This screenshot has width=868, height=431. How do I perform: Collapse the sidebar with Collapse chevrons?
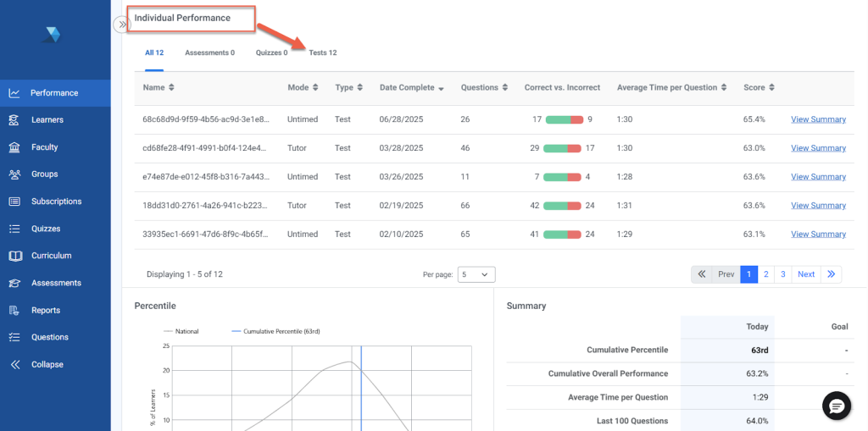pos(14,365)
